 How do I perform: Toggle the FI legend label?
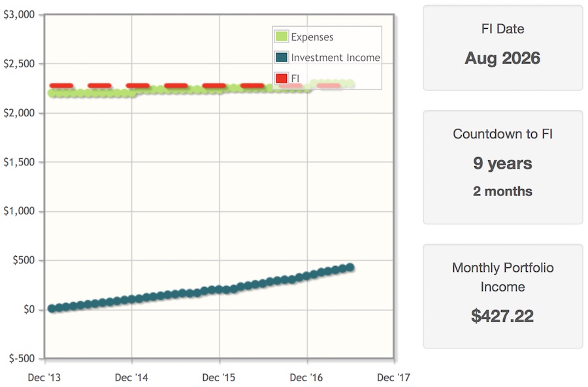pos(295,78)
